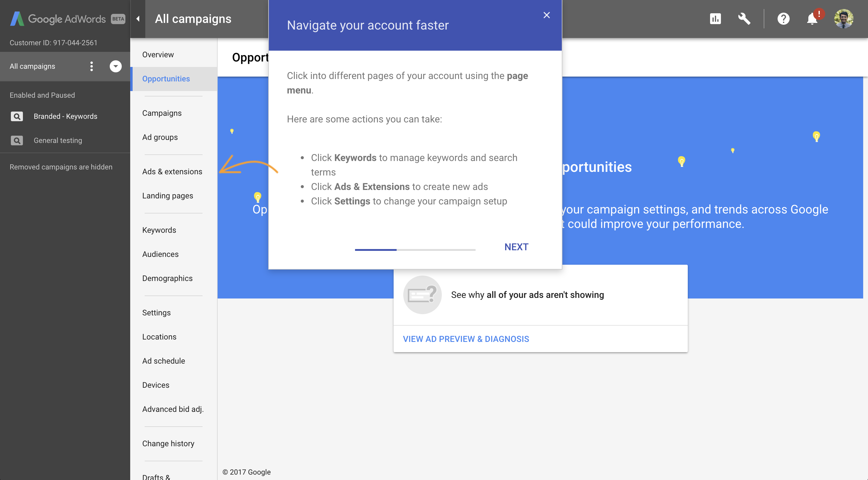Image resolution: width=868 pixels, height=480 pixels.
Task: Click the © 2017 Google footer text
Action: [x=247, y=472]
